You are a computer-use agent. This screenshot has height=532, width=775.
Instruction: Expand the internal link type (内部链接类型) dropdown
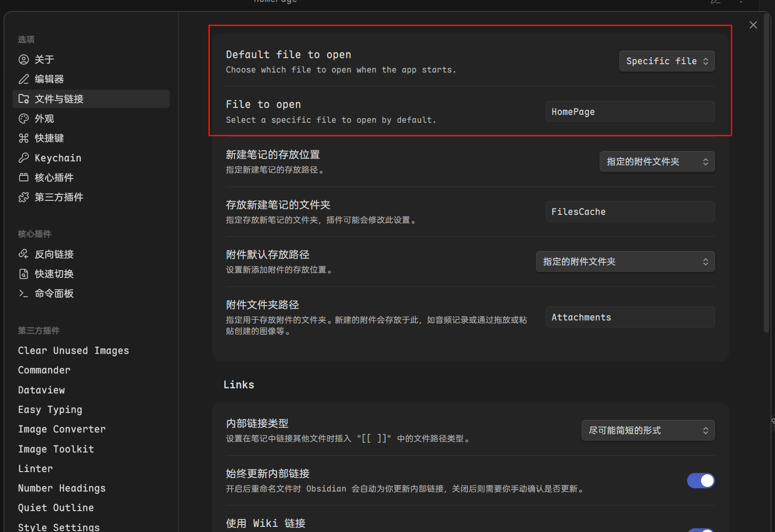click(x=648, y=431)
